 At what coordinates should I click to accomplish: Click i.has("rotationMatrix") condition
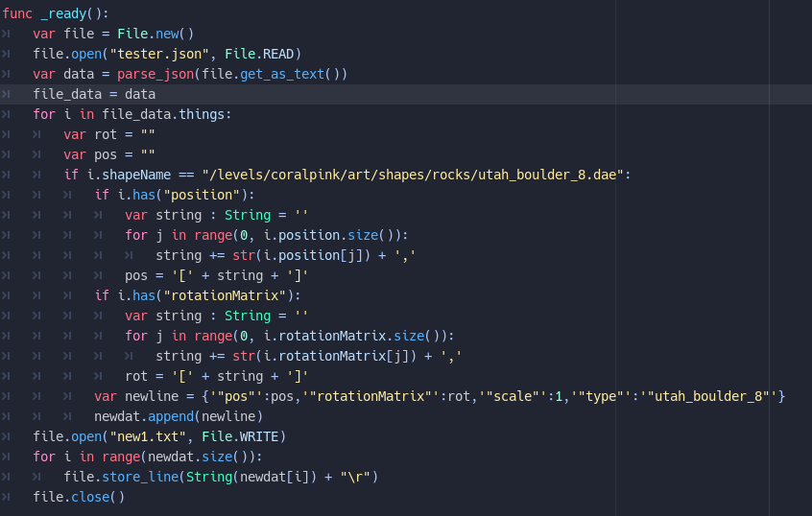coord(205,296)
